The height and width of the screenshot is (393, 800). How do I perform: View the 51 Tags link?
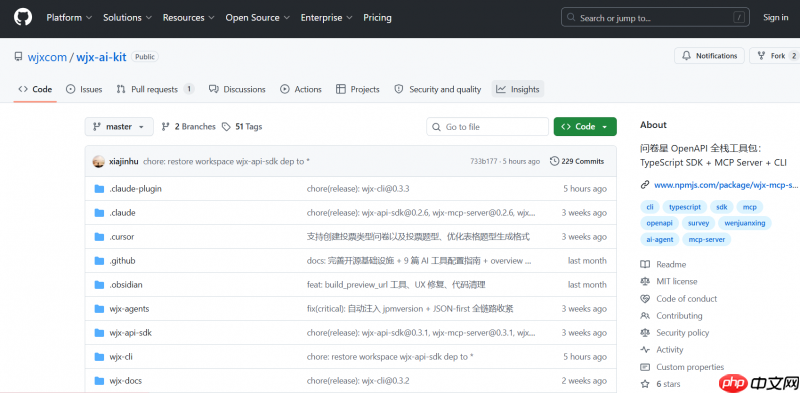242,127
